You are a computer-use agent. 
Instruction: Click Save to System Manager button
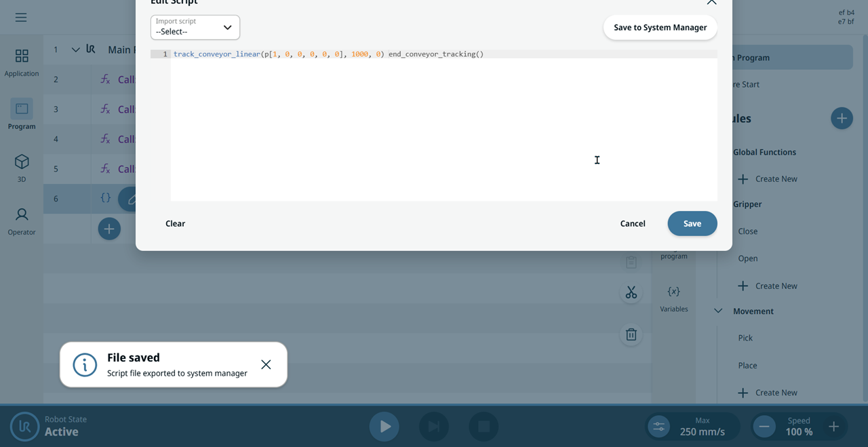coord(660,28)
